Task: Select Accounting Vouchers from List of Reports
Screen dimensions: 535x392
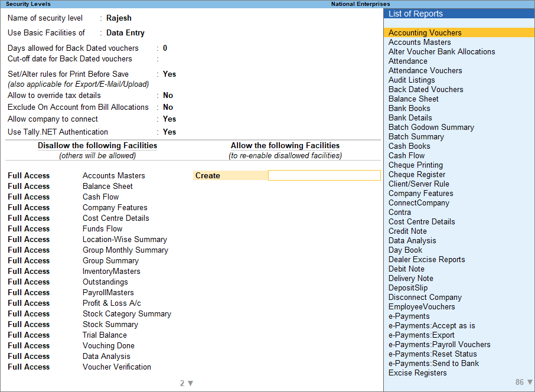Action: [x=425, y=32]
